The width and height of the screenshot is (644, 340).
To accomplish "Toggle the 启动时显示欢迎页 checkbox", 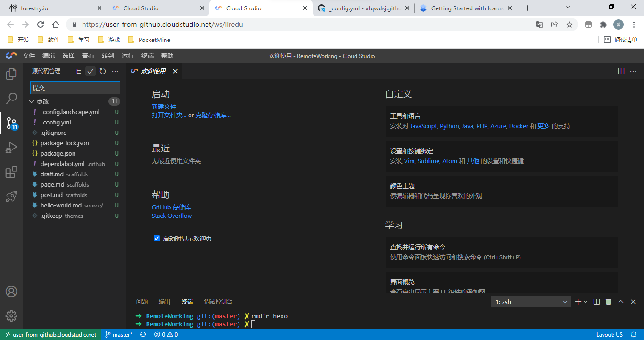I will (157, 239).
